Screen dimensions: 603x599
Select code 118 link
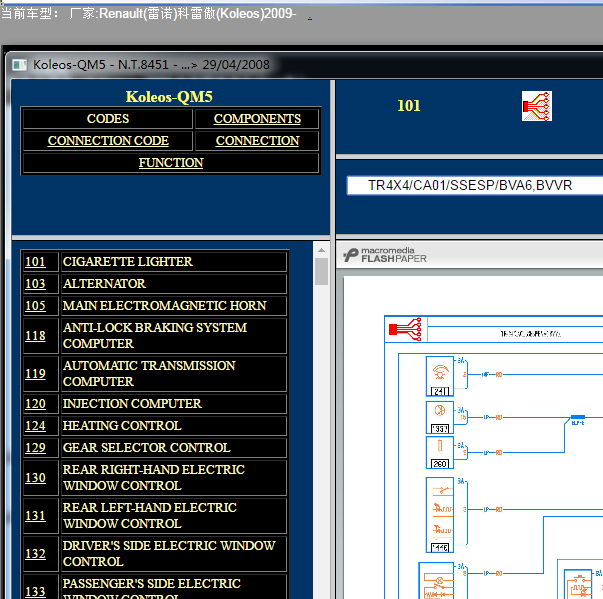(x=35, y=336)
